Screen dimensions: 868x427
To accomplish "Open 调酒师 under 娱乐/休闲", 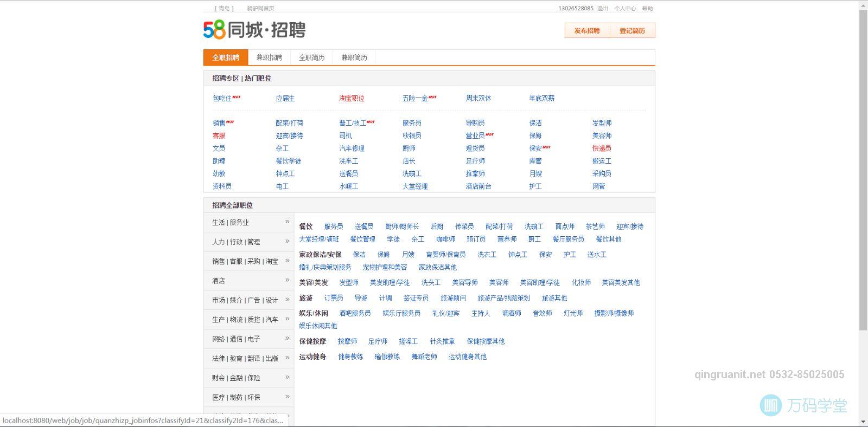I will click(x=511, y=313).
